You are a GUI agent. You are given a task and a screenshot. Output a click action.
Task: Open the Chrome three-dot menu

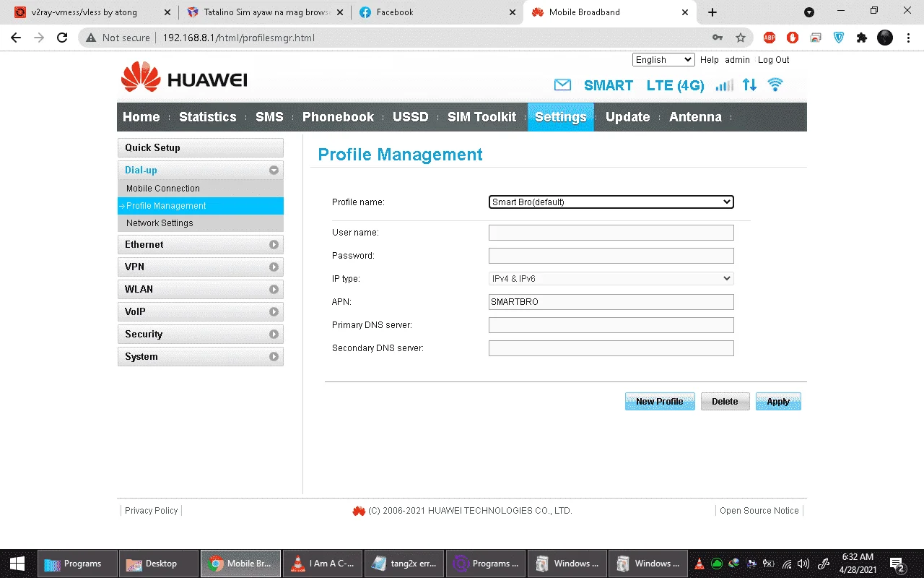point(908,38)
